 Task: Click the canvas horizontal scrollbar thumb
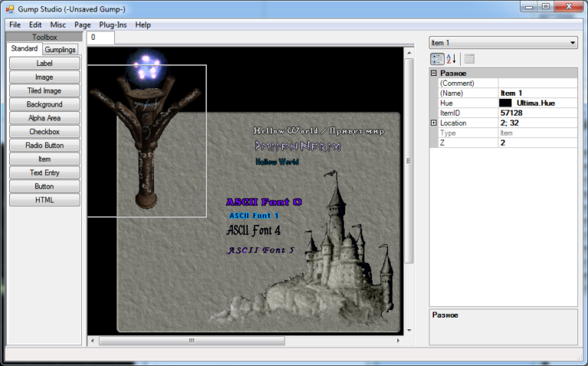click(191, 341)
